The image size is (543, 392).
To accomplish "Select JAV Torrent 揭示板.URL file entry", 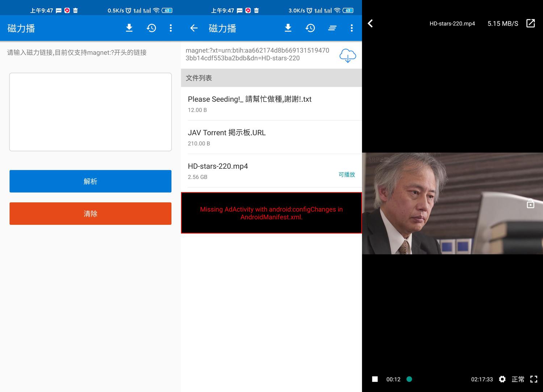I will tap(253, 137).
